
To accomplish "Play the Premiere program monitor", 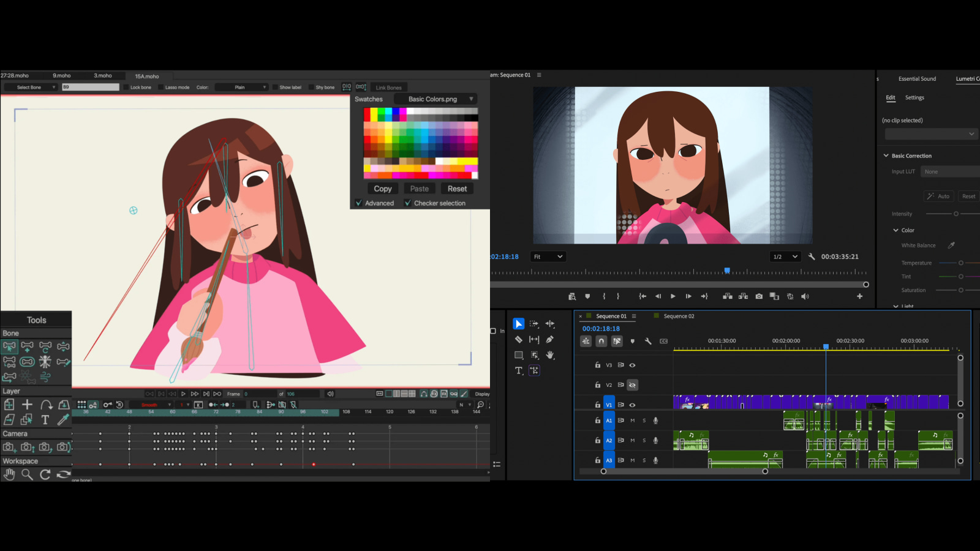I will (673, 296).
